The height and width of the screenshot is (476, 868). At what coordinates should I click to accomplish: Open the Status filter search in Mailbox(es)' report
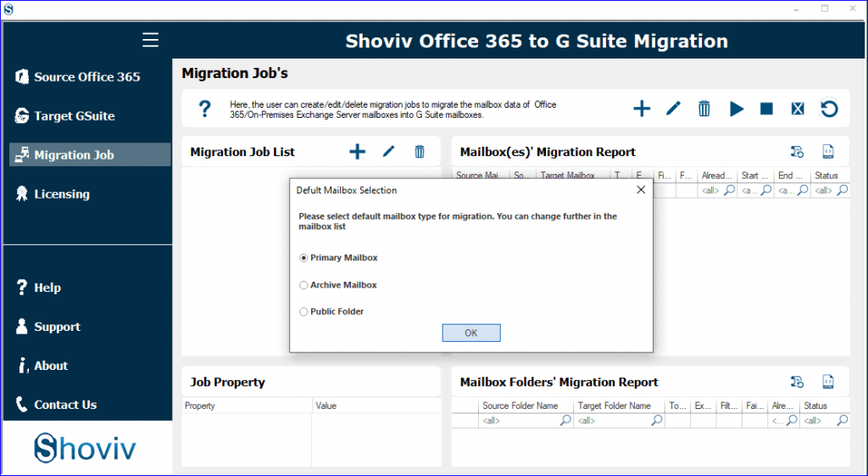[842, 190]
